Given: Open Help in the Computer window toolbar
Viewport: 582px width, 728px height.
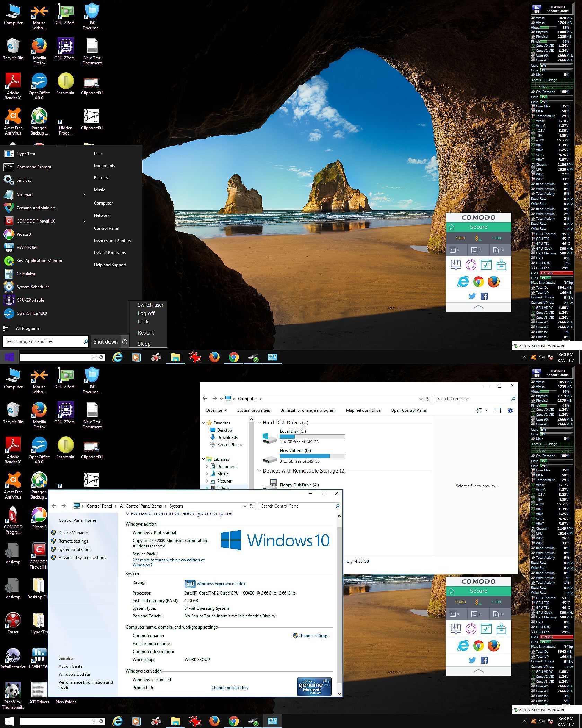Looking at the screenshot, I should [x=510, y=410].
